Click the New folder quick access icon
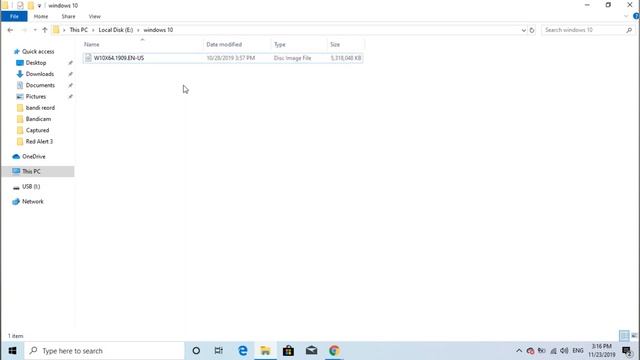640x360 pixels. coord(31,5)
